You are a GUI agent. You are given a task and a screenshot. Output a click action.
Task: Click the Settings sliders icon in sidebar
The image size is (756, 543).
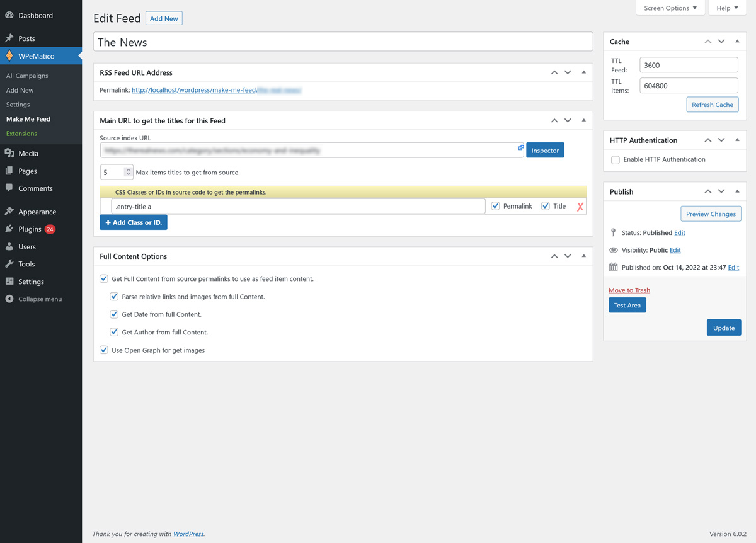(9, 282)
